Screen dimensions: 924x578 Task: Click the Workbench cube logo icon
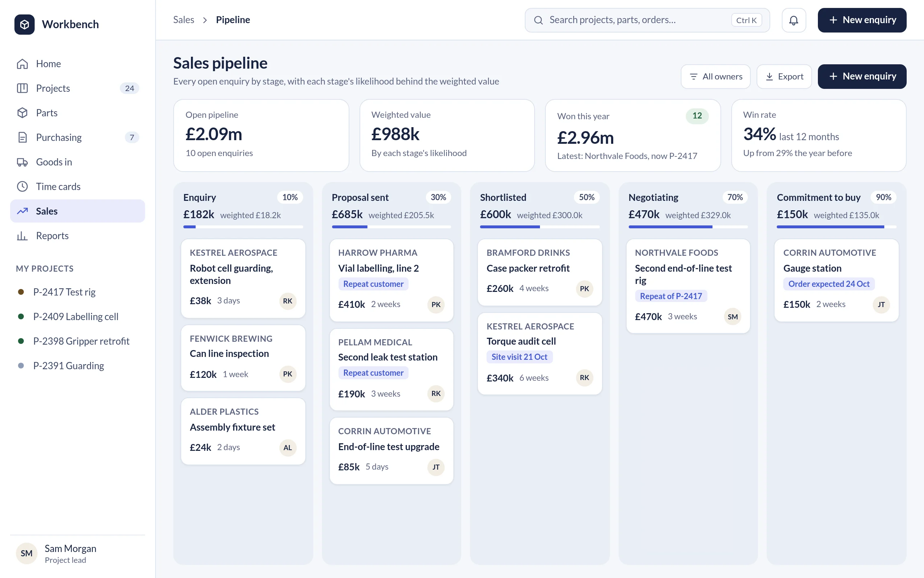[x=25, y=25]
